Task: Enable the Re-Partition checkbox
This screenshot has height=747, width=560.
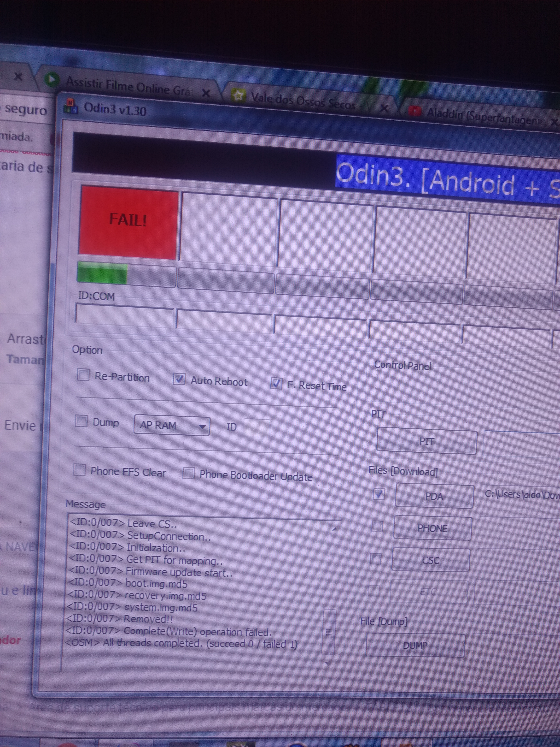Action: coord(83,374)
